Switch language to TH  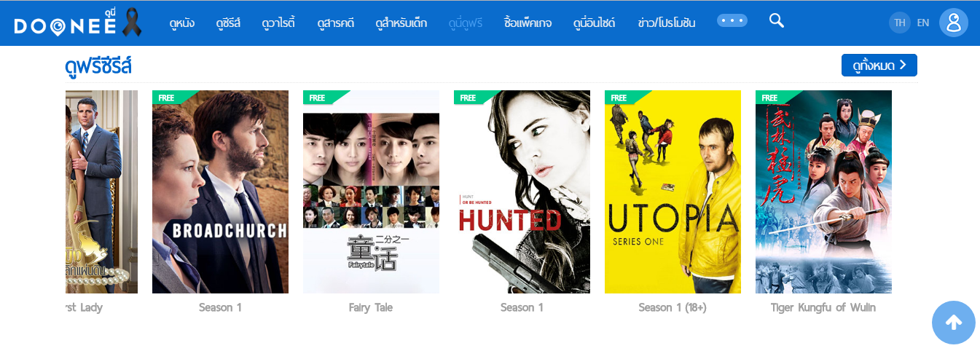pyautogui.click(x=900, y=23)
